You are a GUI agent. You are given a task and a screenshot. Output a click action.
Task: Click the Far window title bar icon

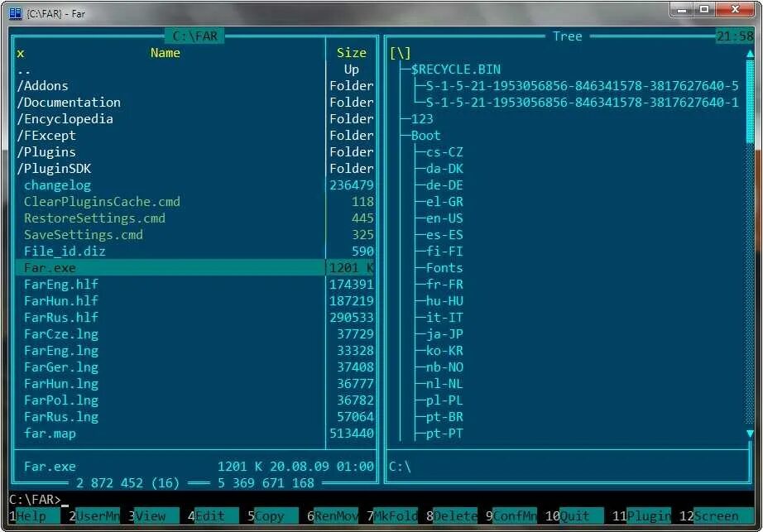click(x=16, y=13)
